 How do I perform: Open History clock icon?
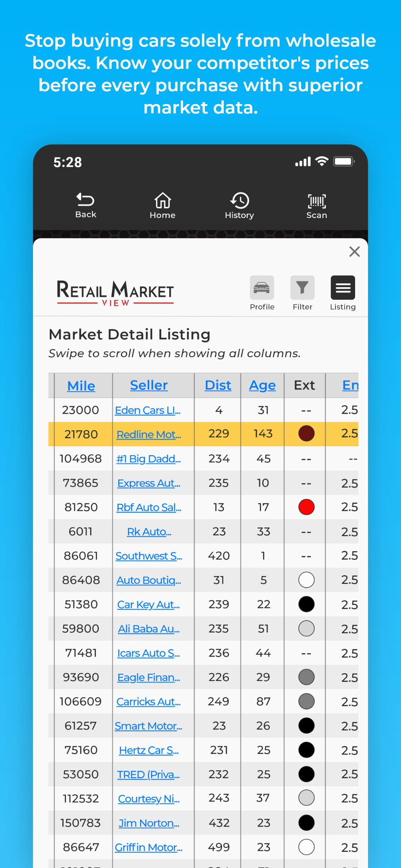click(x=240, y=200)
